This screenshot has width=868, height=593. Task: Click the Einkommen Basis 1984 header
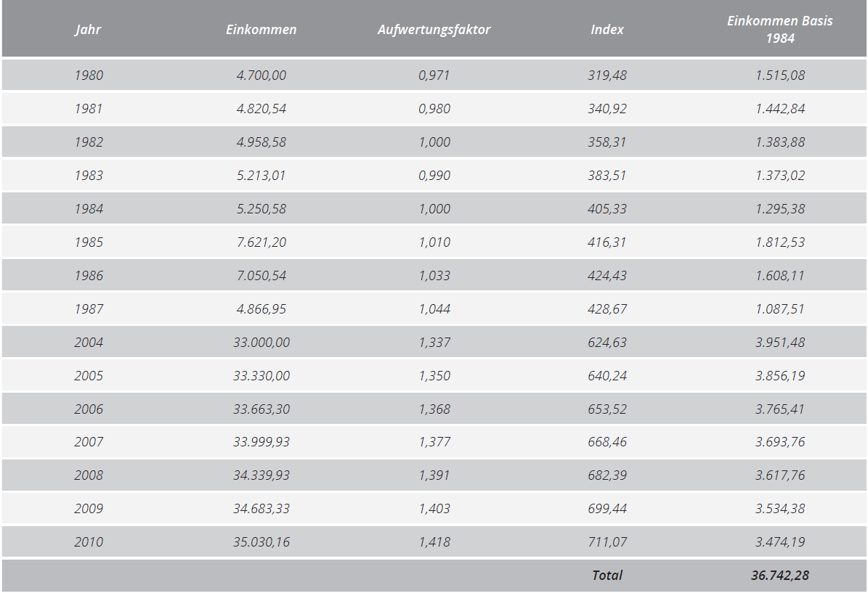point(780,29)
